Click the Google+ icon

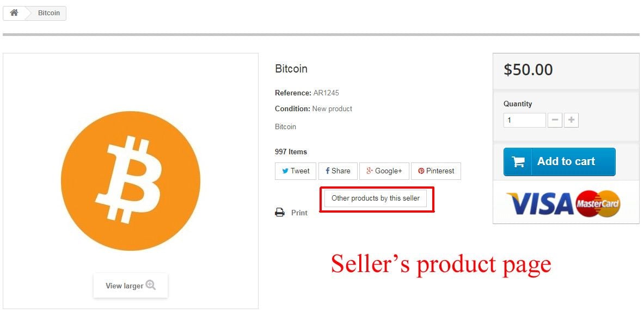[370, 171]
